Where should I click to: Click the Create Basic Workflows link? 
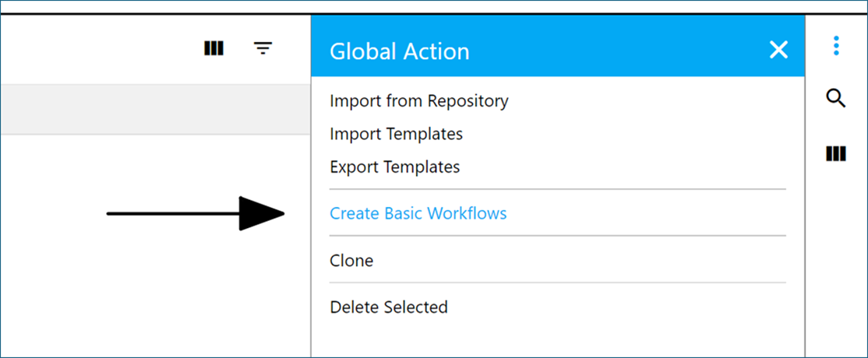pyautogui.click(x=418, y=213)
